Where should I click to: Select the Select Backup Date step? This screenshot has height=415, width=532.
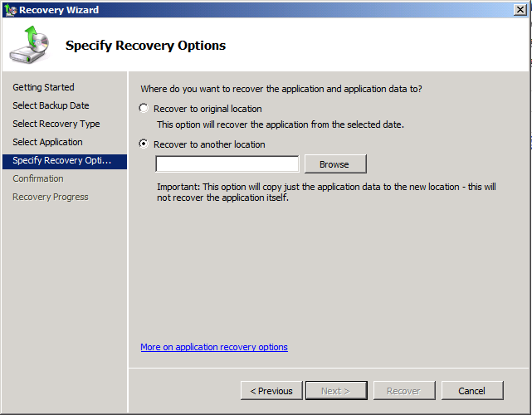[51, 105]
